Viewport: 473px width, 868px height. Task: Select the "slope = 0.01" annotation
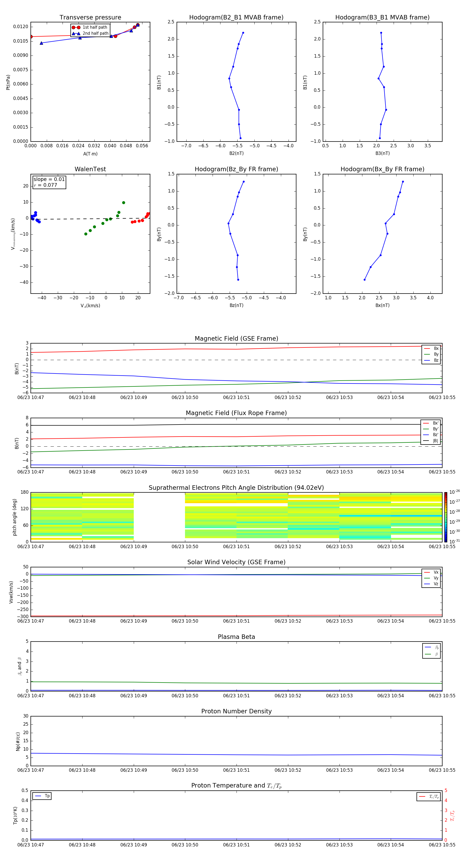pos(49,179)
